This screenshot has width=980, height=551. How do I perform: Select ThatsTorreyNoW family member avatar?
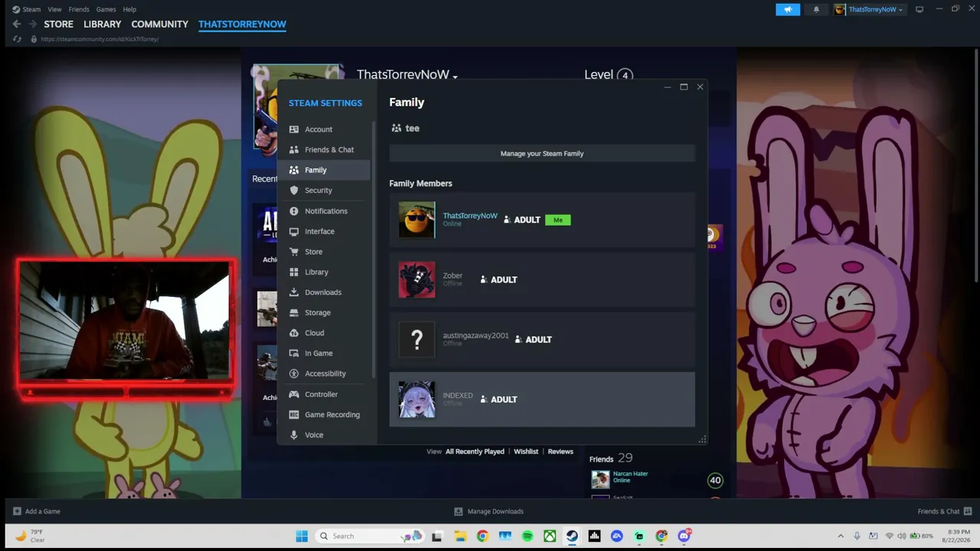[x=416, y=220]
